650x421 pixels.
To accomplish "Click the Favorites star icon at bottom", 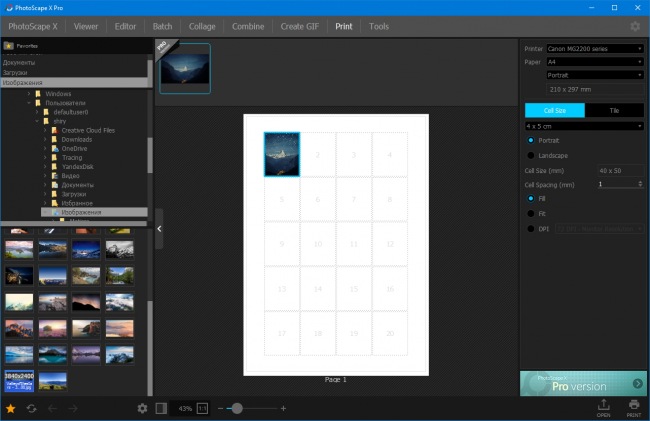I will [10, 409].
